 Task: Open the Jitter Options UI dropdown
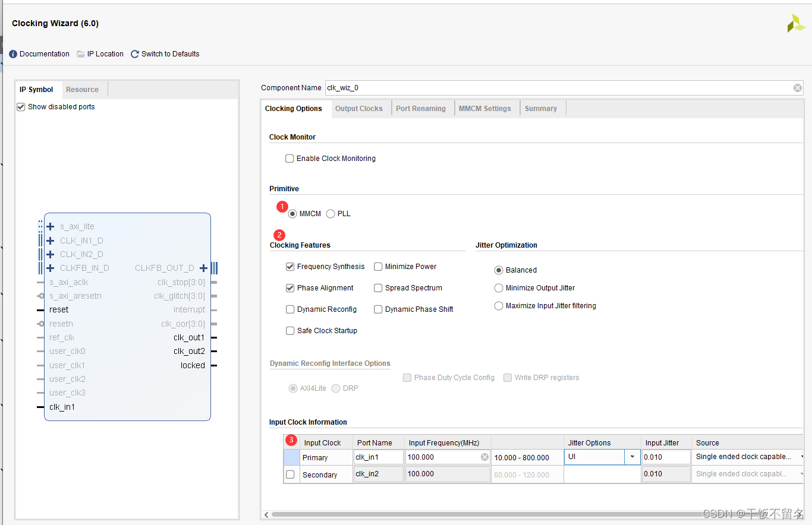click(x=632, y=457)
